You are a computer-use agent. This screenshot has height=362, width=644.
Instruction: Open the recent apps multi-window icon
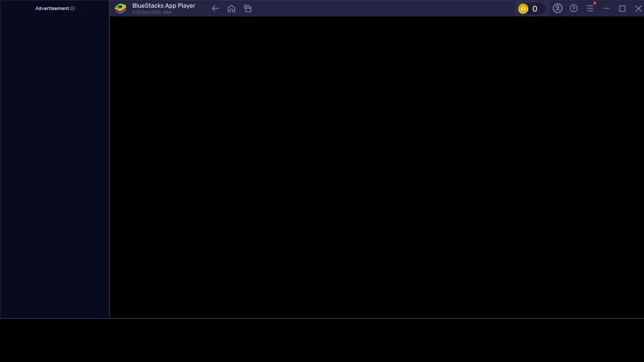[x=248, y=9]
